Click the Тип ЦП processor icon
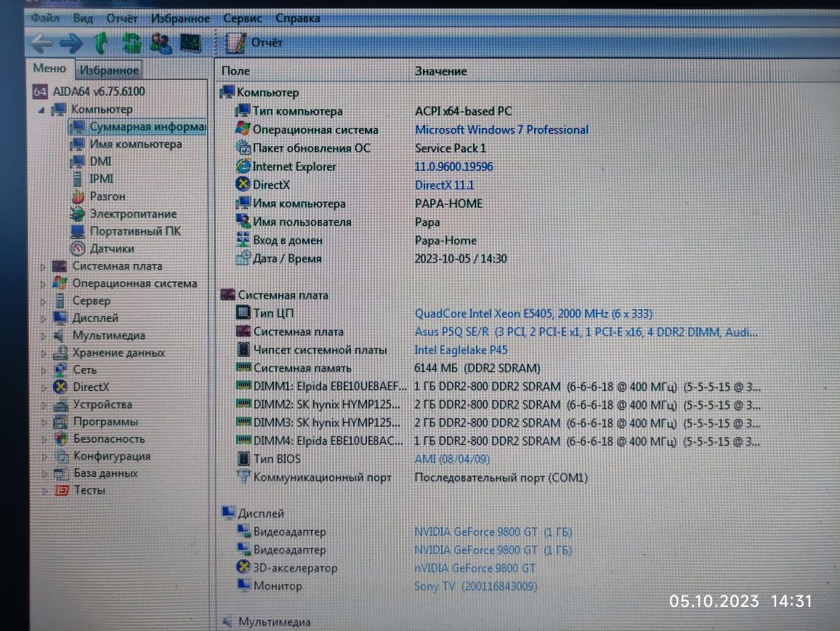The height and width of the screenshot is (631, 840). pyautogui.click(x=243, y=313)
